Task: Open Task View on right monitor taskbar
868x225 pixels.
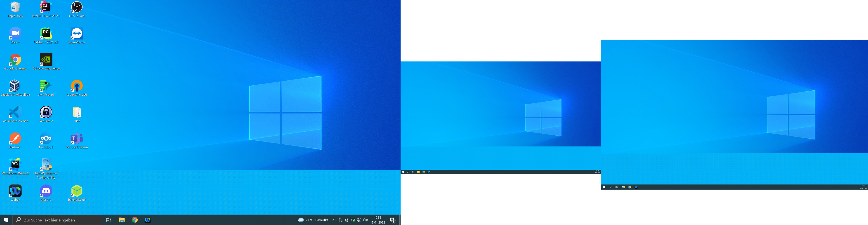Action: (x=617, y=187)
